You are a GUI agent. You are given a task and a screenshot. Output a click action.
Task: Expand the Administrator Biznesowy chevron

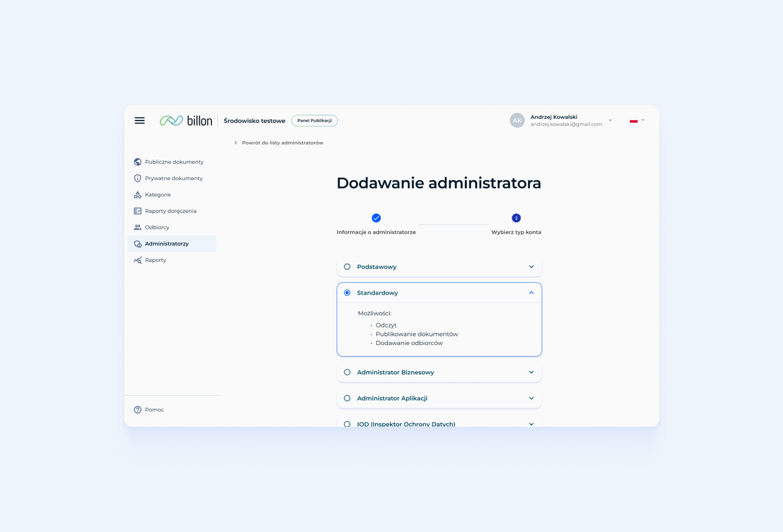531,372
